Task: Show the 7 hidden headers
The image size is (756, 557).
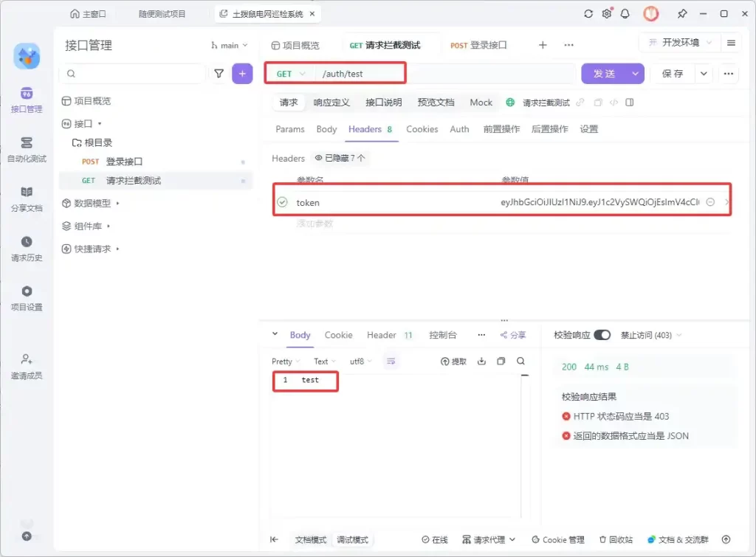Action: pyautogui.click(x=340, y=158)
